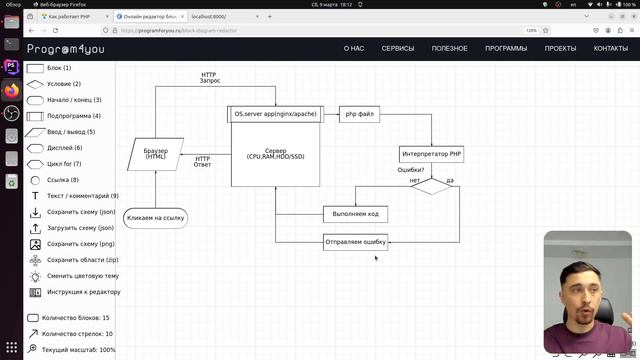Open the ПОЛЕЗНОЕ menu
The image size is (640, 360).
(x=449, y=49)
